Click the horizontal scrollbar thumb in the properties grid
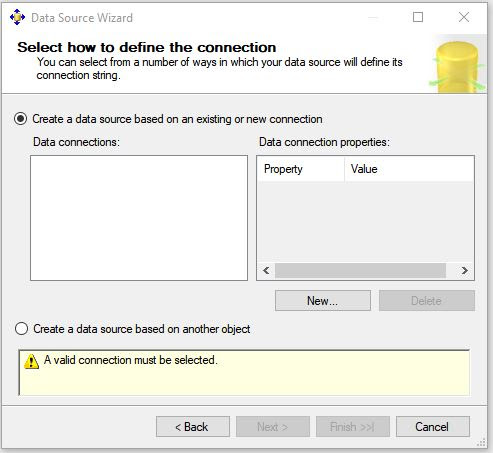The height and width of the screenshot is (453, 493). click(360, 270)
